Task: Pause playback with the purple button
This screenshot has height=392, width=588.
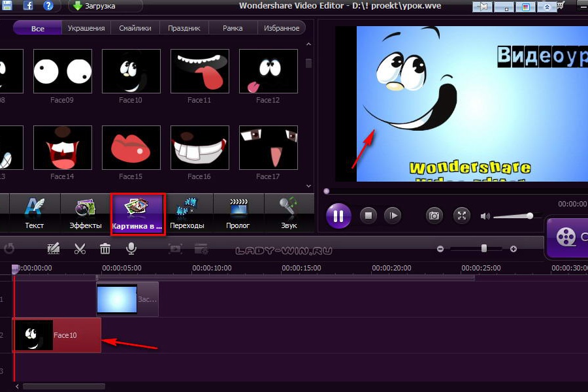Action: click(x=338, y=216)
